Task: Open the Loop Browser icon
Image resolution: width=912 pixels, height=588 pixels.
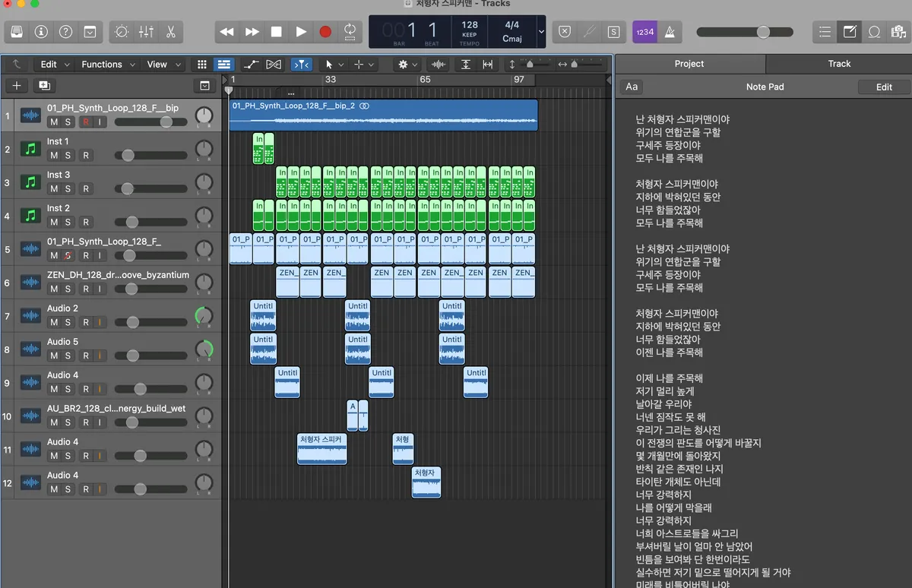Action: 874,32
